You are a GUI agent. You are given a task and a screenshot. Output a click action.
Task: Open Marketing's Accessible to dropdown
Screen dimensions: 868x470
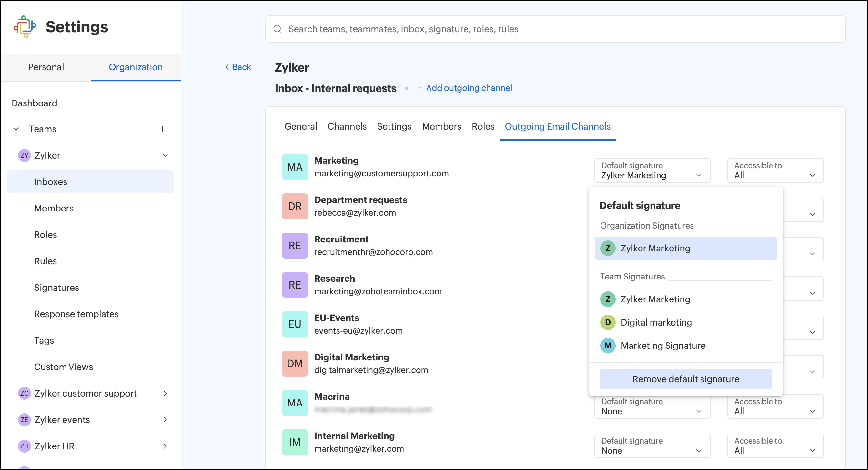[776, 171]
